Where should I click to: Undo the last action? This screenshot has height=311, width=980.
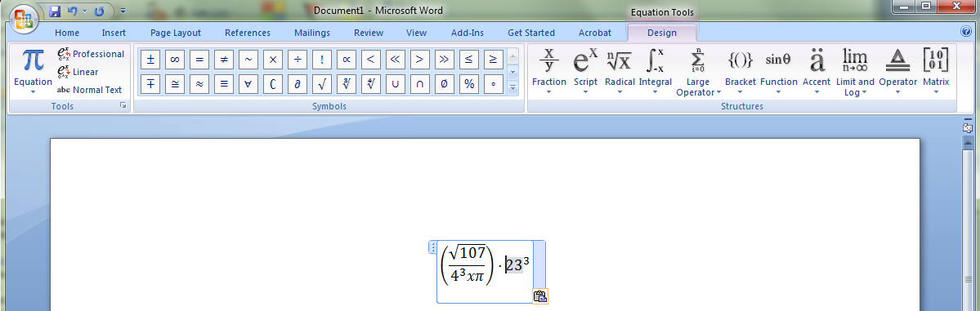[72, 11]
